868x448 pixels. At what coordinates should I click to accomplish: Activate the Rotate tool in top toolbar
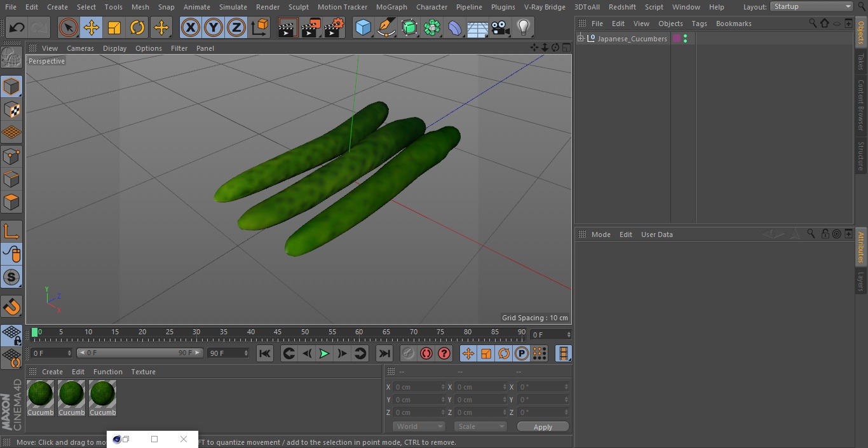pyautogui.click(x=137, y=27)
